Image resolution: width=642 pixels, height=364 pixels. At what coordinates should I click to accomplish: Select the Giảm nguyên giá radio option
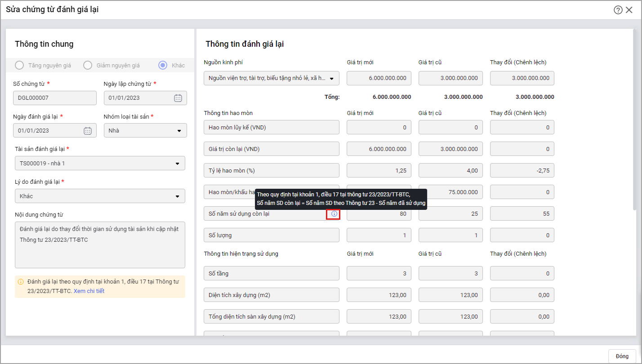tap(88, 65)
